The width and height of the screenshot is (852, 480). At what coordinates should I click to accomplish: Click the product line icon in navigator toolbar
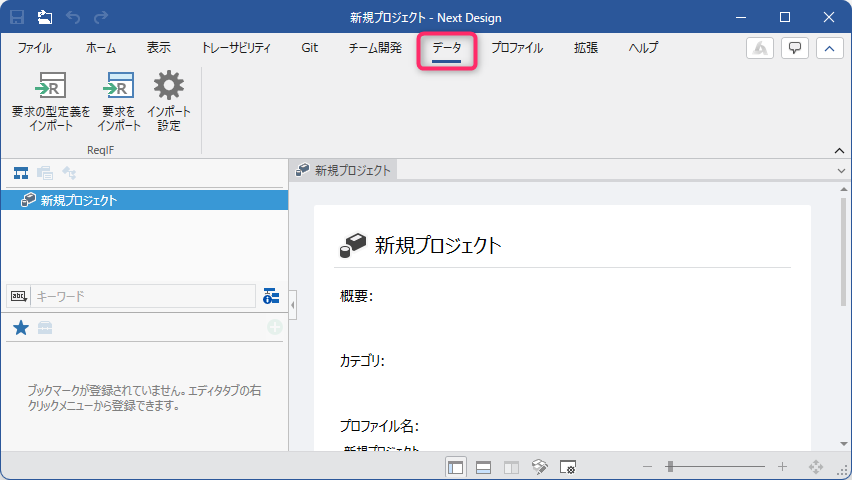[69, 173]
